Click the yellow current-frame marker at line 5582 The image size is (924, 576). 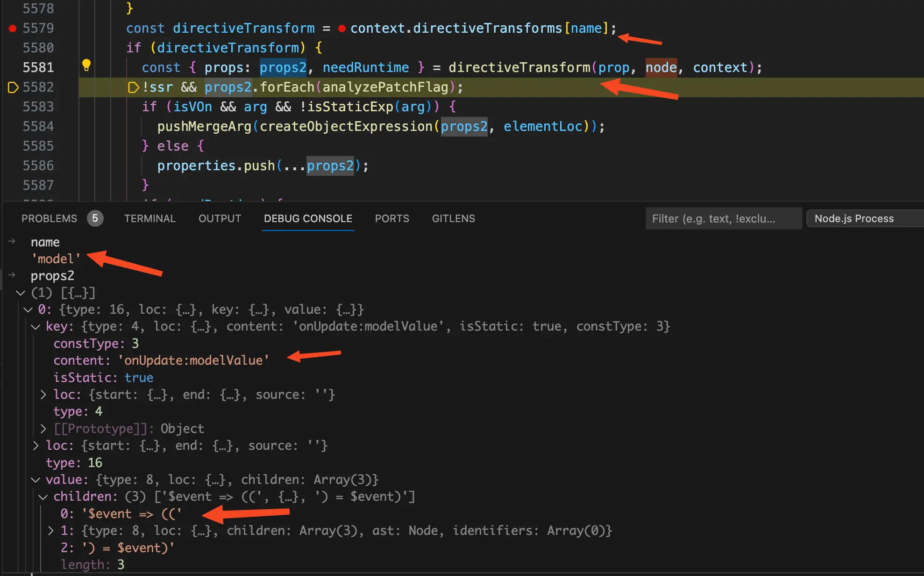13,87
